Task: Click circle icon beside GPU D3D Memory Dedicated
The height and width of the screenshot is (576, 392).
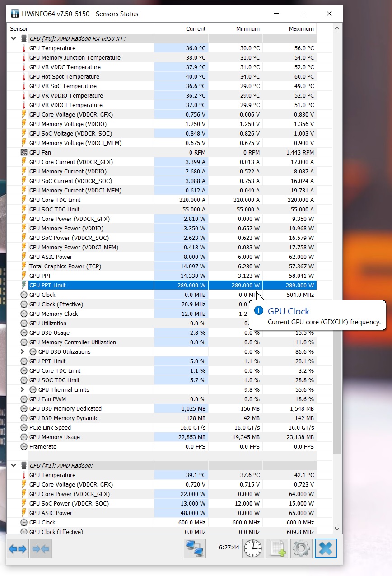Action: point(24,408)
